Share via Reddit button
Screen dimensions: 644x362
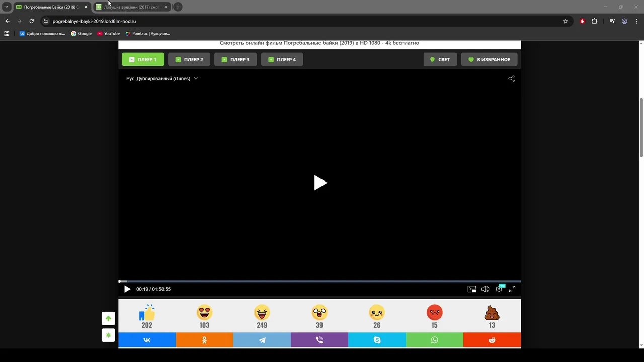492,340
